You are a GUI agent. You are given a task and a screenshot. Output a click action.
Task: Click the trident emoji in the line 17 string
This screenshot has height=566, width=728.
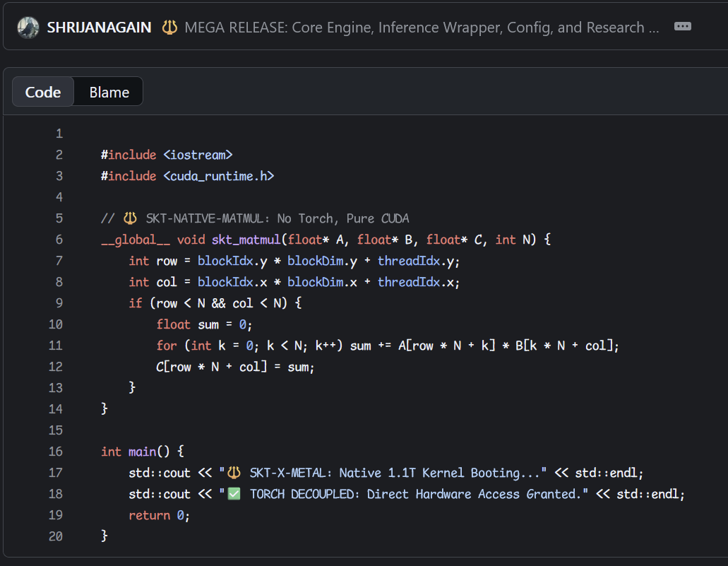click(x=234, y=473)
